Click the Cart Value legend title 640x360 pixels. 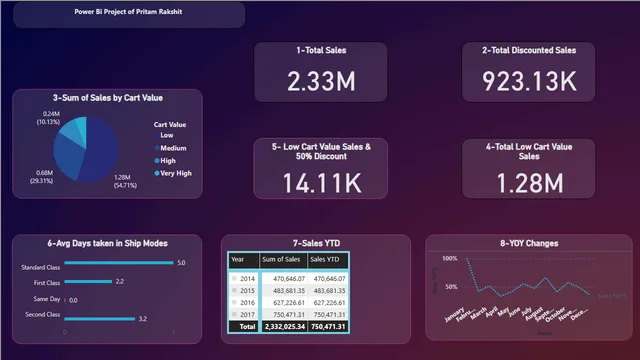coord(170,124)
